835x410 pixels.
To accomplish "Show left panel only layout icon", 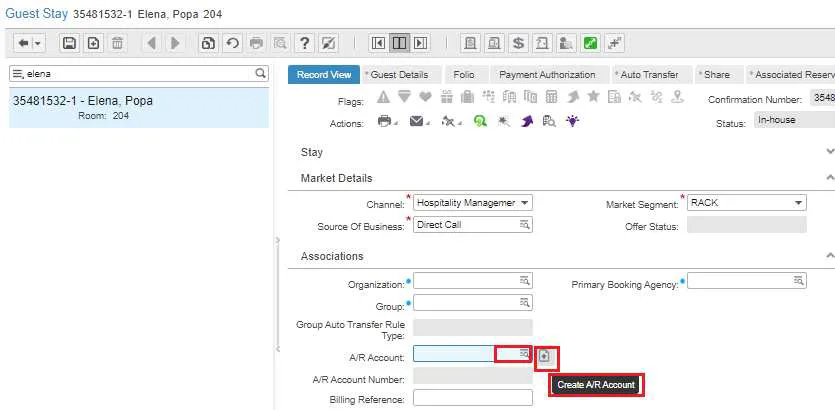I will 378,43.
